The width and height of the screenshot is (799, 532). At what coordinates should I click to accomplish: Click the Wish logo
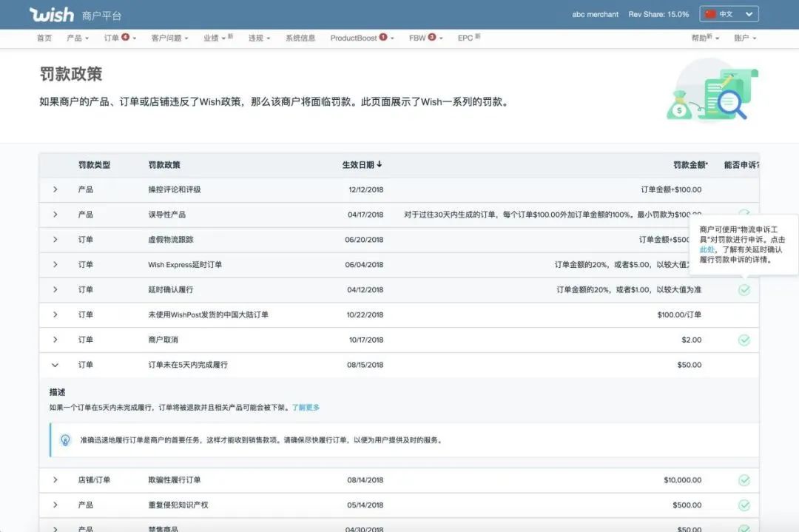click(x=52, y=15)
